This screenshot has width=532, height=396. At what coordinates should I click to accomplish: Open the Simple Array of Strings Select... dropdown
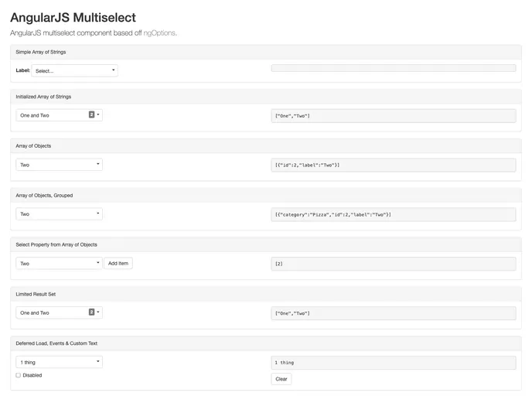(x=75, y=70)
